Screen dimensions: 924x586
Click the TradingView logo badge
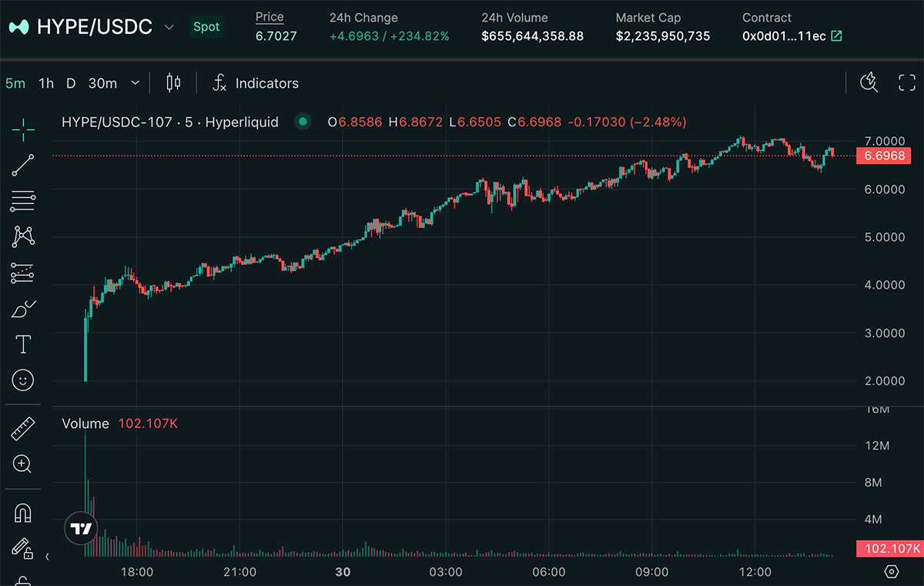point(81,529)
